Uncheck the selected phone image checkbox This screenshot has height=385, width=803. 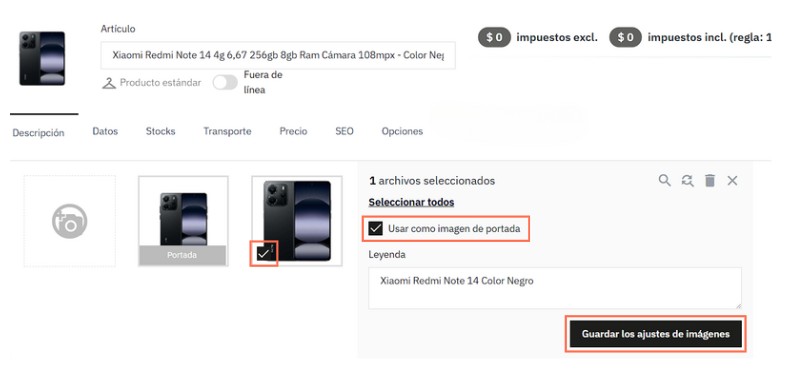(x=263, y=253)
